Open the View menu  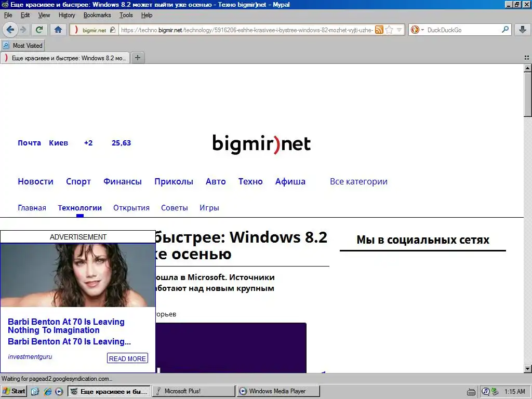click(44, 15)
